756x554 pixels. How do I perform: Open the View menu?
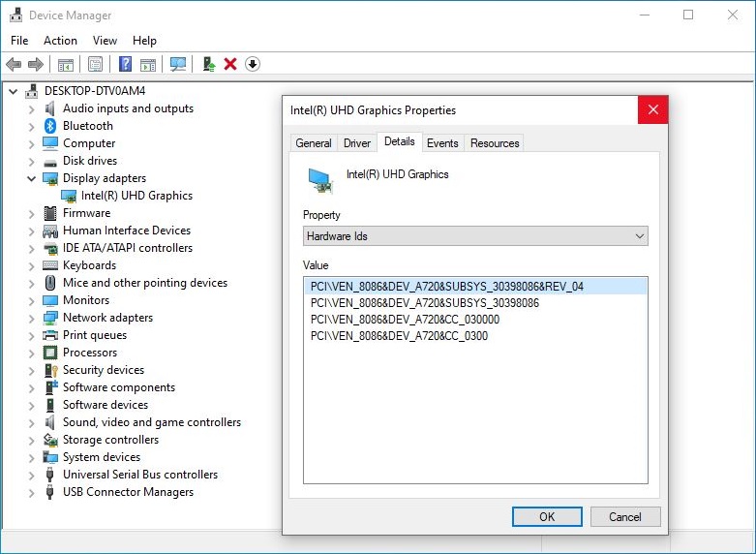(105, 41)
